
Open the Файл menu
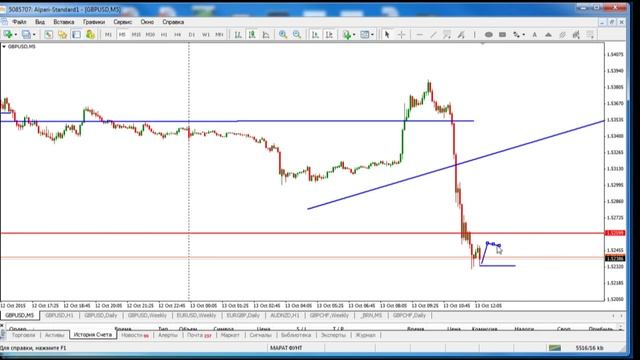[x=19, y=22]
